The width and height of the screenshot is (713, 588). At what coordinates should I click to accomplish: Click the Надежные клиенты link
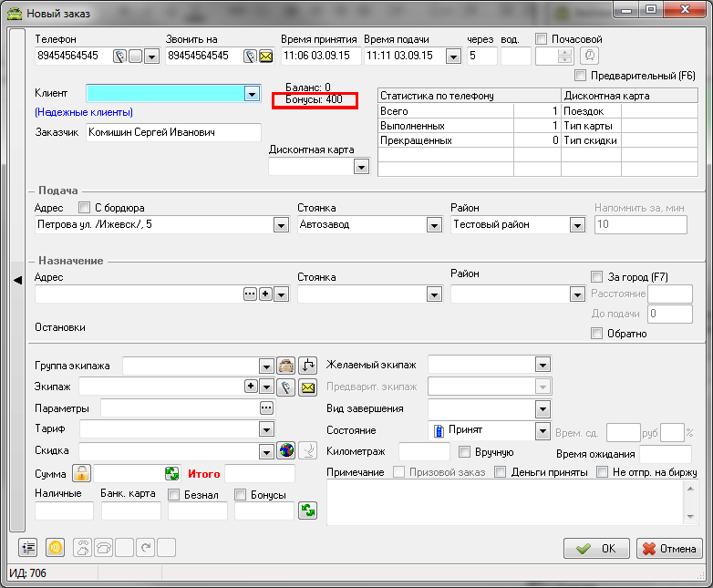pyautogui.click(x=84, y=112)
